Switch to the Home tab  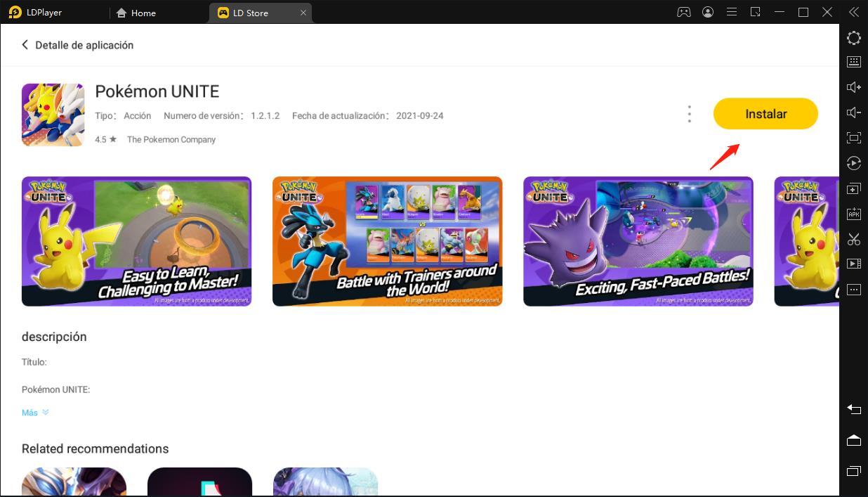[136, 13]
